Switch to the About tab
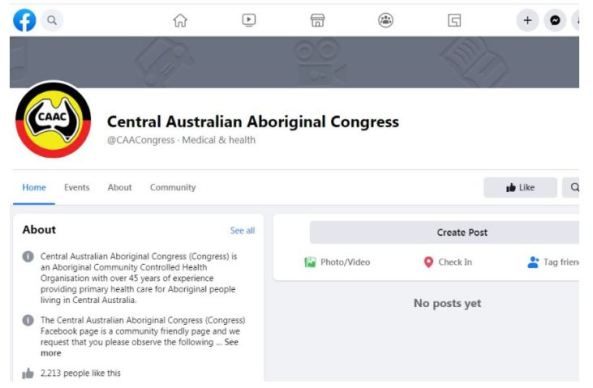The image size is (593, 388). [x=120, y=188]
